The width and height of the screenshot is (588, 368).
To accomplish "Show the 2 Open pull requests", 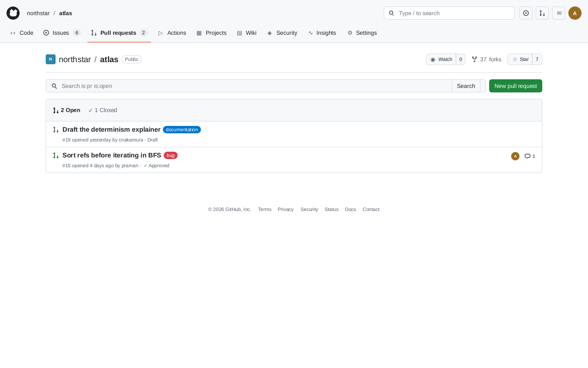I will (67, 110).
